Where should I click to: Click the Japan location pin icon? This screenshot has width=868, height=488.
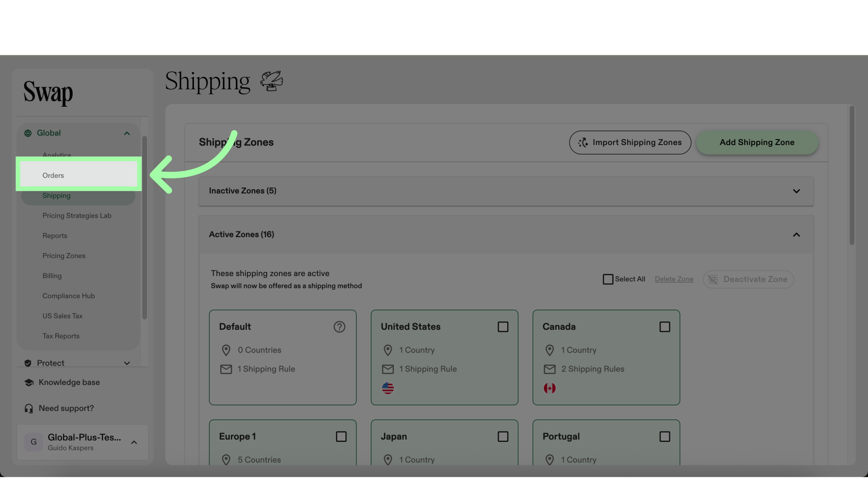point(388,460)
